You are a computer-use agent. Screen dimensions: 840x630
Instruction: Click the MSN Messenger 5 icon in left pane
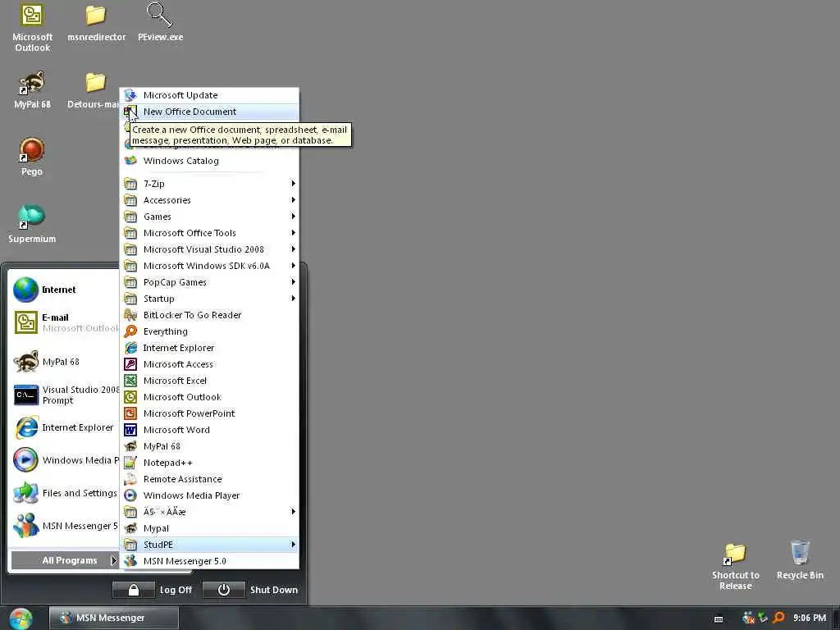coord(25,526)
